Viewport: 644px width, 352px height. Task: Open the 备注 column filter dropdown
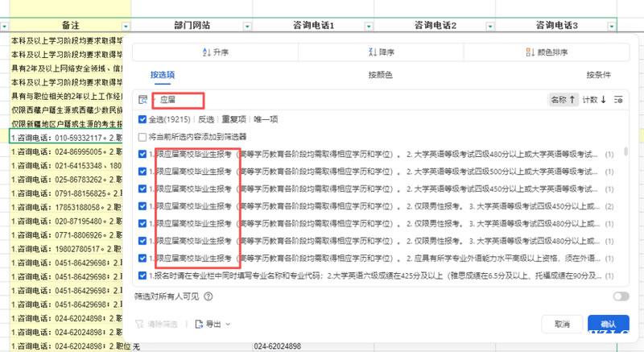coord(124,27)
